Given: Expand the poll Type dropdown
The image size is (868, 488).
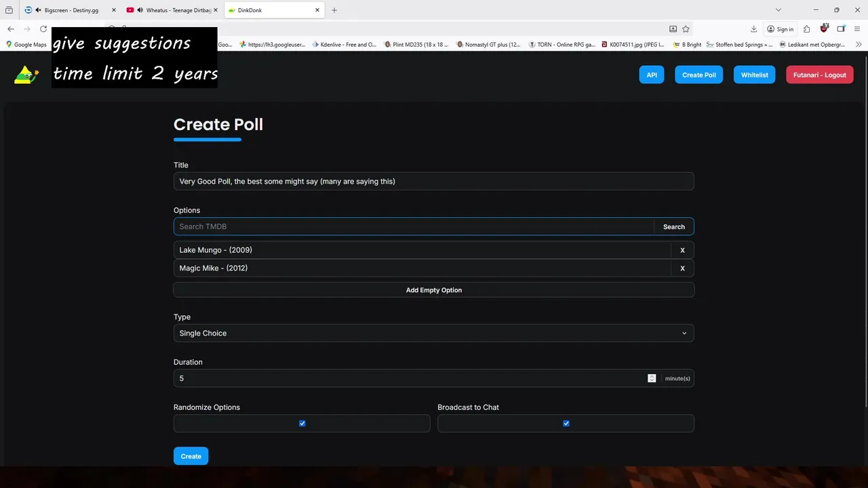Looking at the screenshot, I should [x=434, y=333].
